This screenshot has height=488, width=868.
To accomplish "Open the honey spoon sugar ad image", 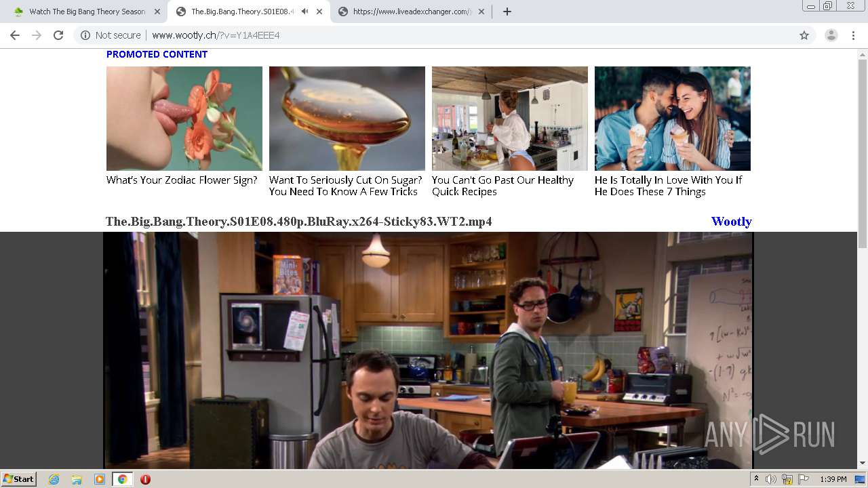I will (x=347, y=119).
